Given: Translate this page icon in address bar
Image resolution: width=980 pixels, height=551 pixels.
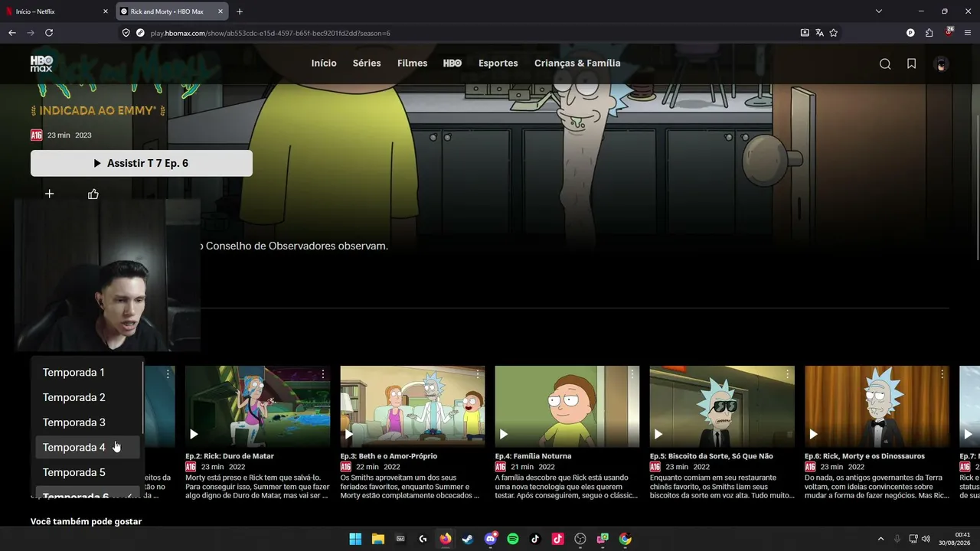Looking at the screenshot, I should click(819, 33).
